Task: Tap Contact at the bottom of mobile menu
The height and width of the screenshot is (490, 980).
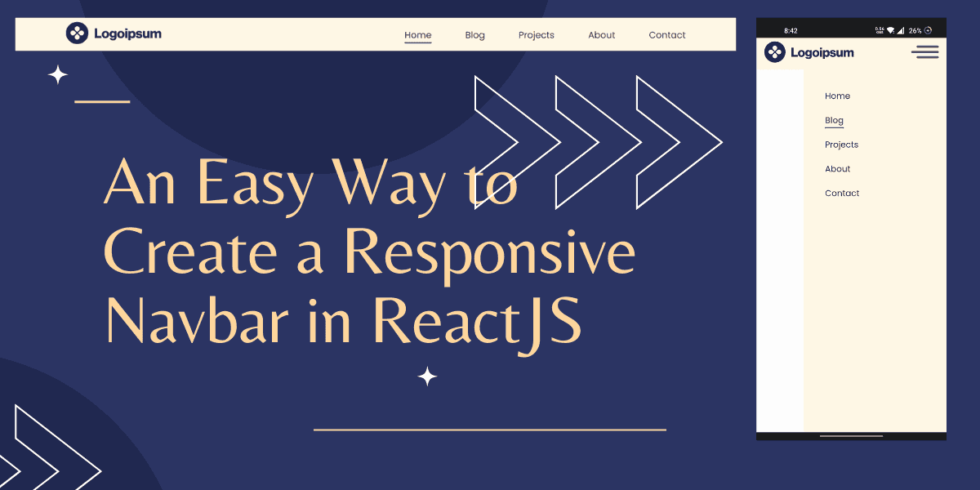Action: pos(842,193)
